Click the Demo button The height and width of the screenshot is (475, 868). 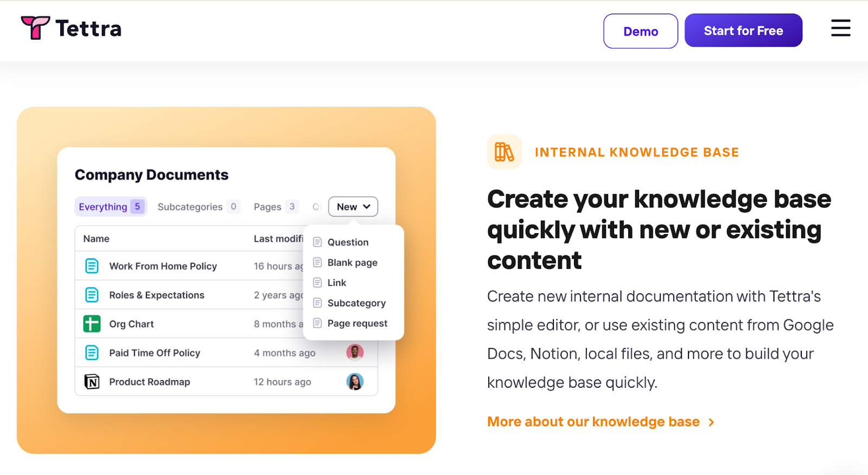(x=641, y=31)
